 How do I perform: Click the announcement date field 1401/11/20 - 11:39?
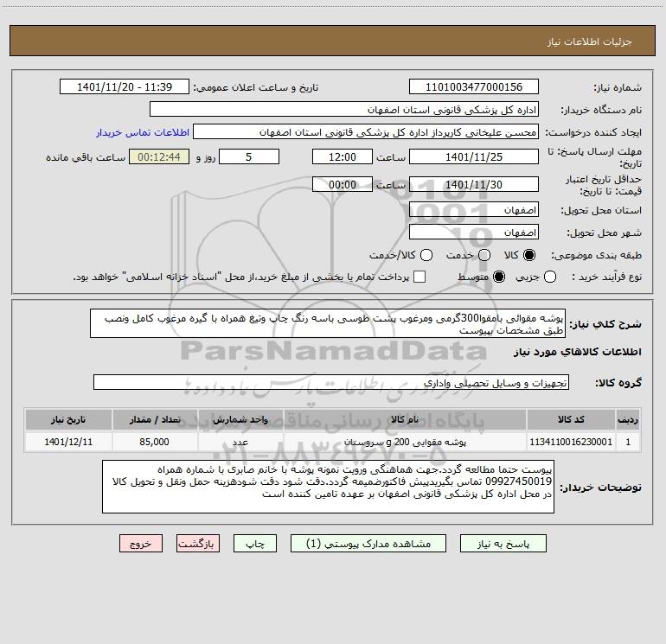[x=125, y=87]
